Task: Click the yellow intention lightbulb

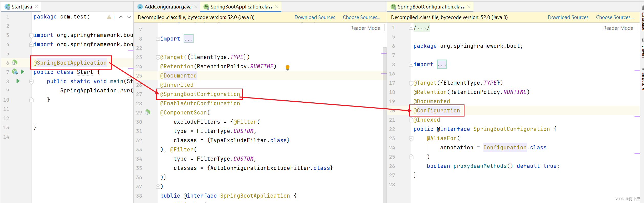Action: click(288, 67)
